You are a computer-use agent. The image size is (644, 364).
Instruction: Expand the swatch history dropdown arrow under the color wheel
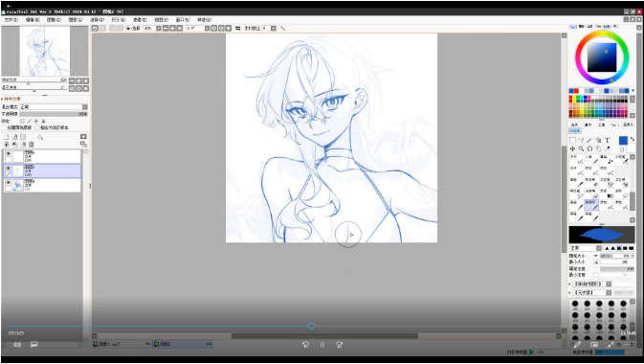(633, 90)
